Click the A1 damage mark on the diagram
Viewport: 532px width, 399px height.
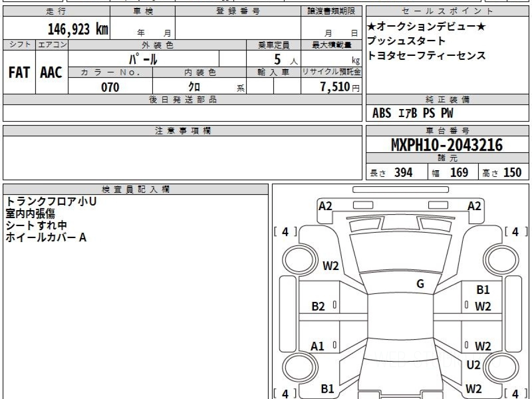317,346
